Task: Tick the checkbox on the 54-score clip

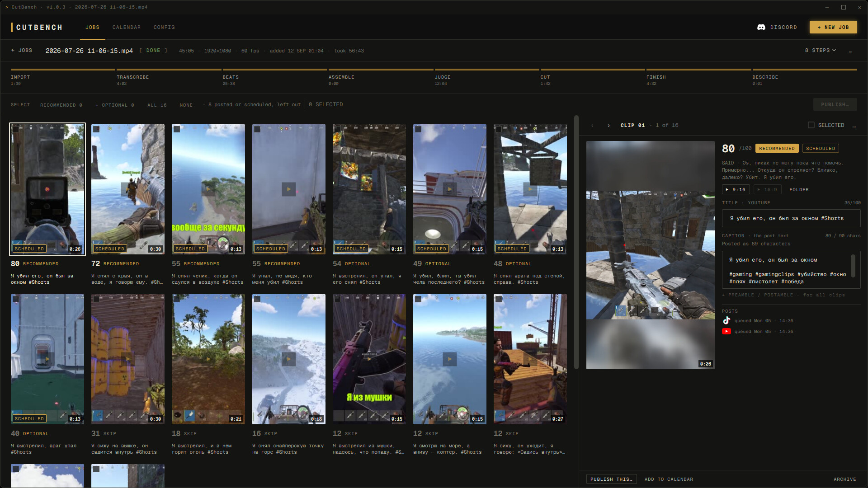Action: click(x=338, y=129)
